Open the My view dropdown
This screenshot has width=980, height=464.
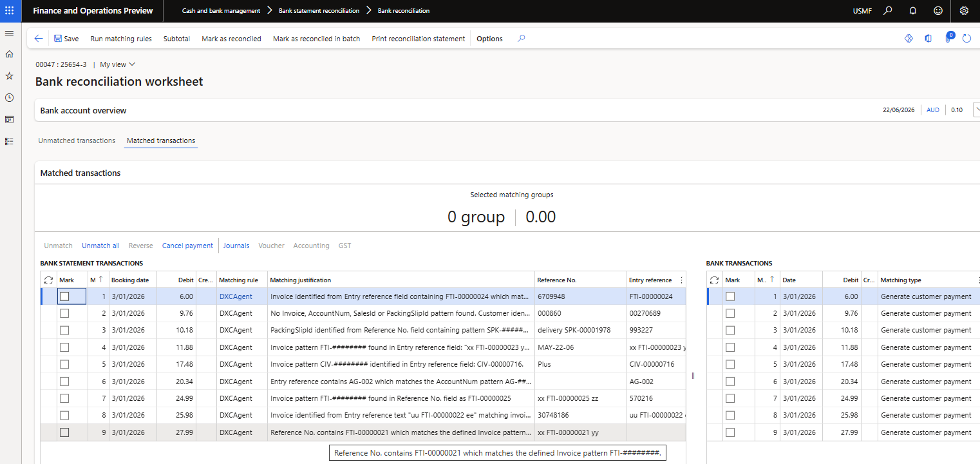[x=118, y=64]
